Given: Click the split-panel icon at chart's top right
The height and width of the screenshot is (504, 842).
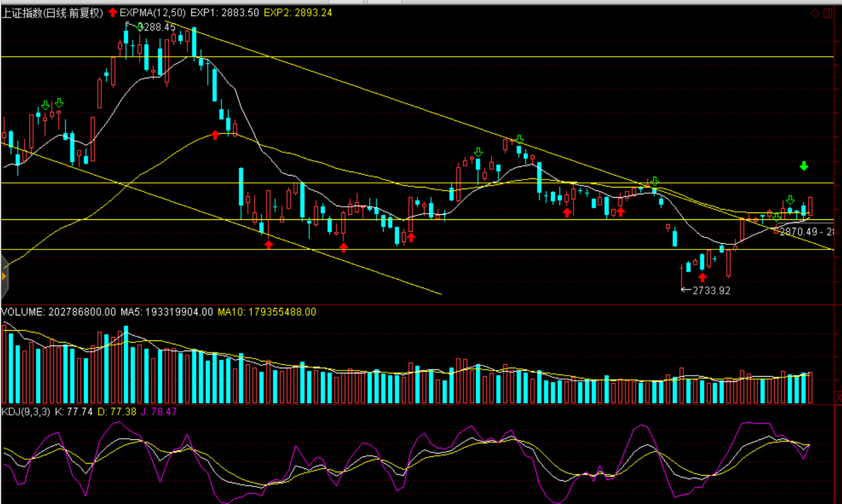Looking at the screenshot, I should point(828,13).
